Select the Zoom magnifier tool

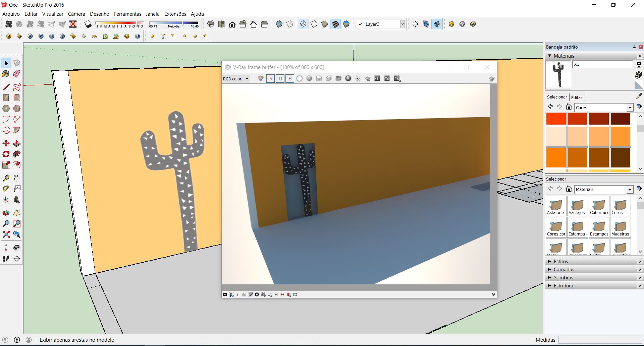6,224
